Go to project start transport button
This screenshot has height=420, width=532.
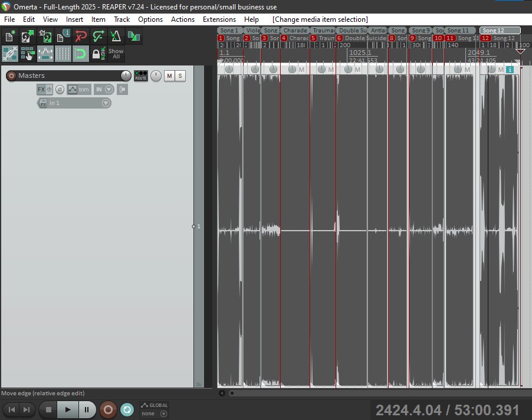(12, 410)
